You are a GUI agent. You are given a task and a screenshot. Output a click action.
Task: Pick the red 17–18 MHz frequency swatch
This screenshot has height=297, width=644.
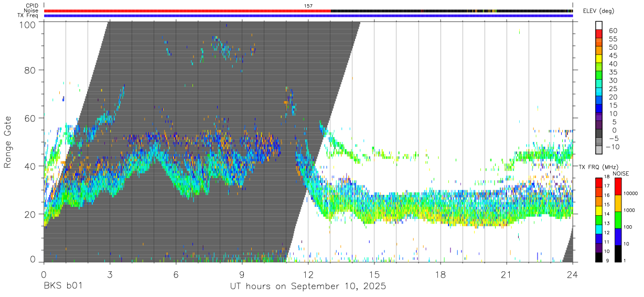pos(598,182)
